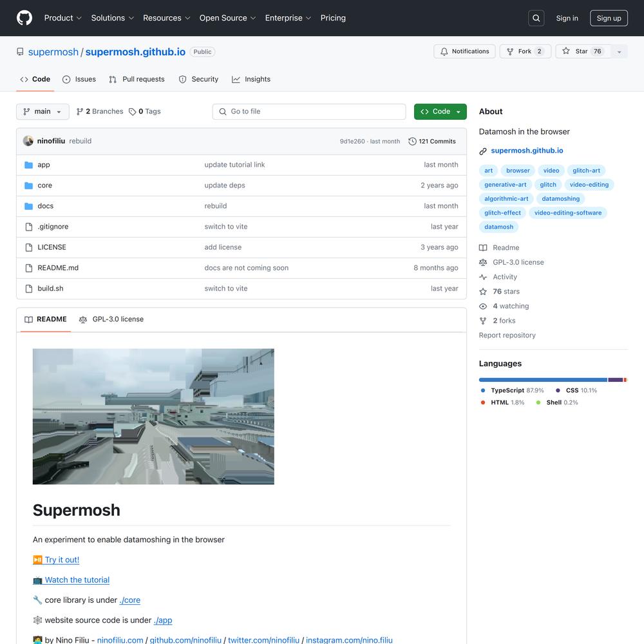Select the GPL-3.0 license tab
Screen dimensions: 644x644
[x=111, y=319]
